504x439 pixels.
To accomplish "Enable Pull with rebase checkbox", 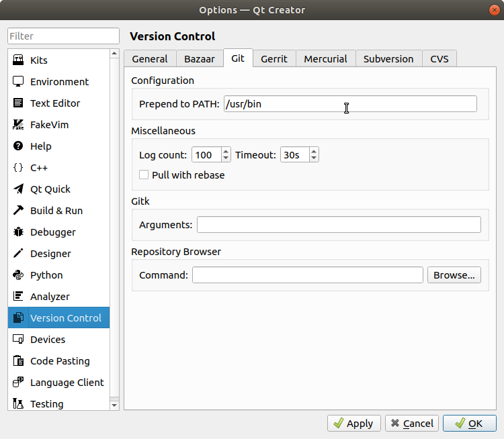I will coord(144,175).
